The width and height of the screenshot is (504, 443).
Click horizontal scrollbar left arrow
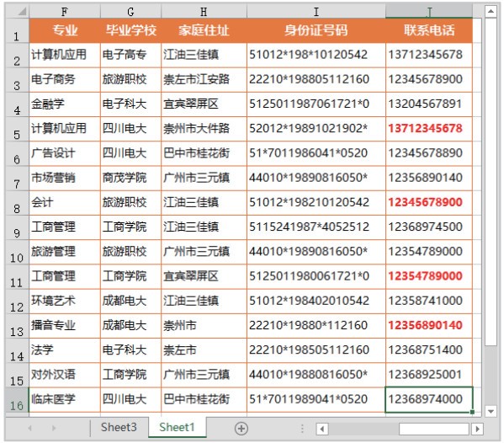(322, 429)
